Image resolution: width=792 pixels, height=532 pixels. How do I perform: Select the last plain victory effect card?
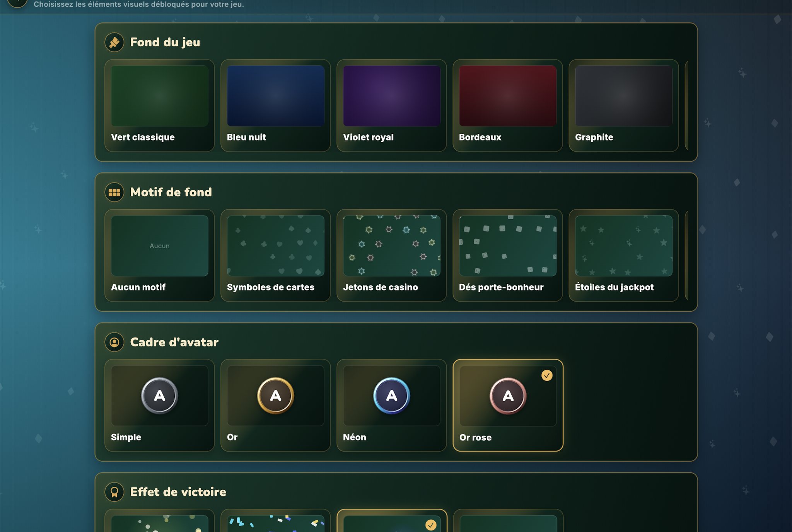508,521
